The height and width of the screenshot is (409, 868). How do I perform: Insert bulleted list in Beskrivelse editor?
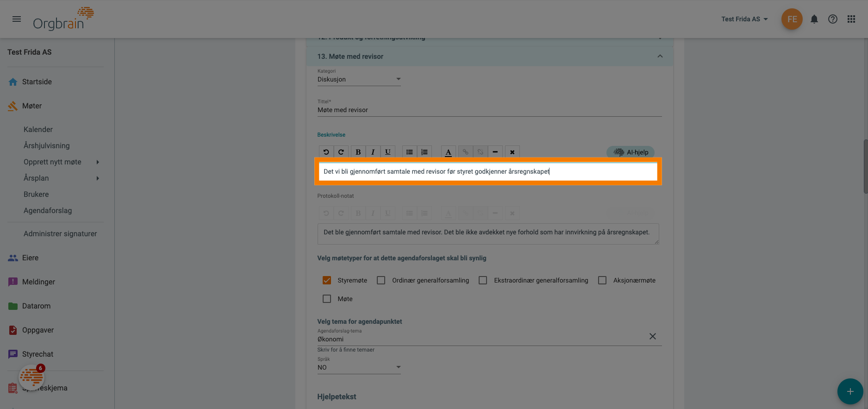coord(410,152)
